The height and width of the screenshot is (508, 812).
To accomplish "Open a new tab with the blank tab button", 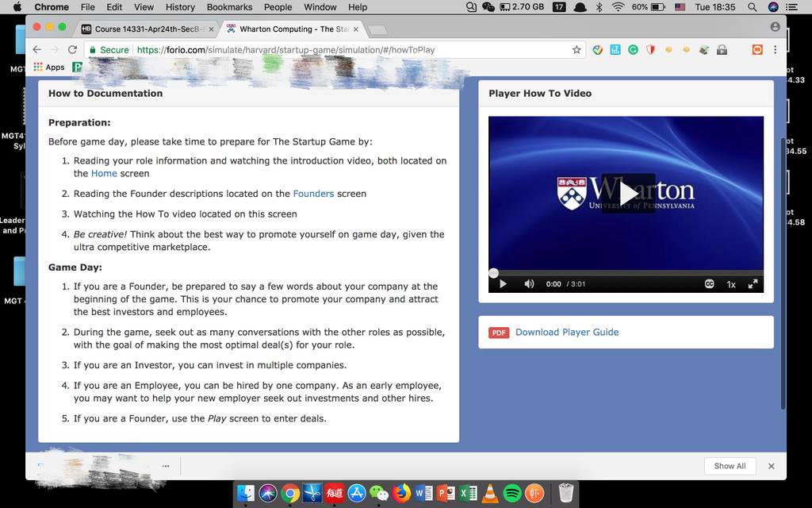I will click(x=377, y=29).
